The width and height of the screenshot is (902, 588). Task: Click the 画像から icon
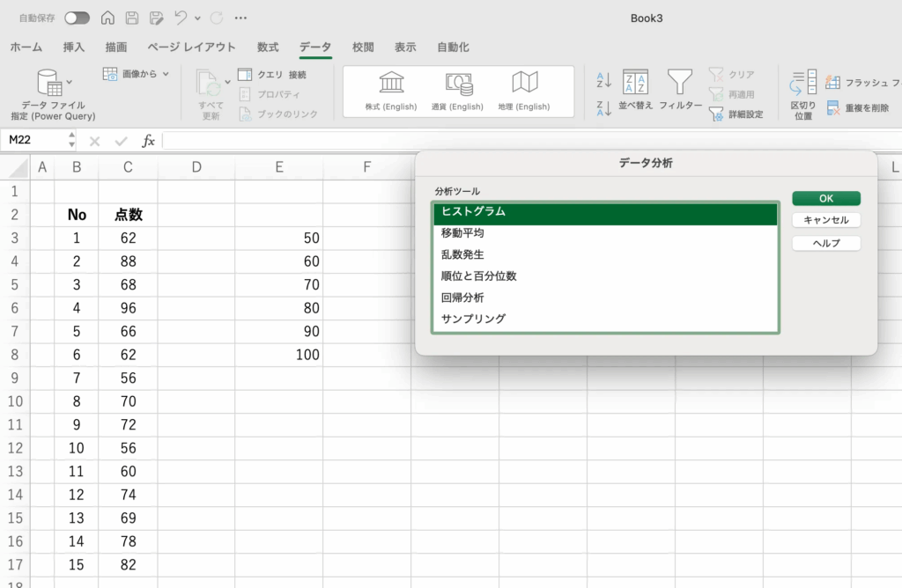tap(110, 74)
